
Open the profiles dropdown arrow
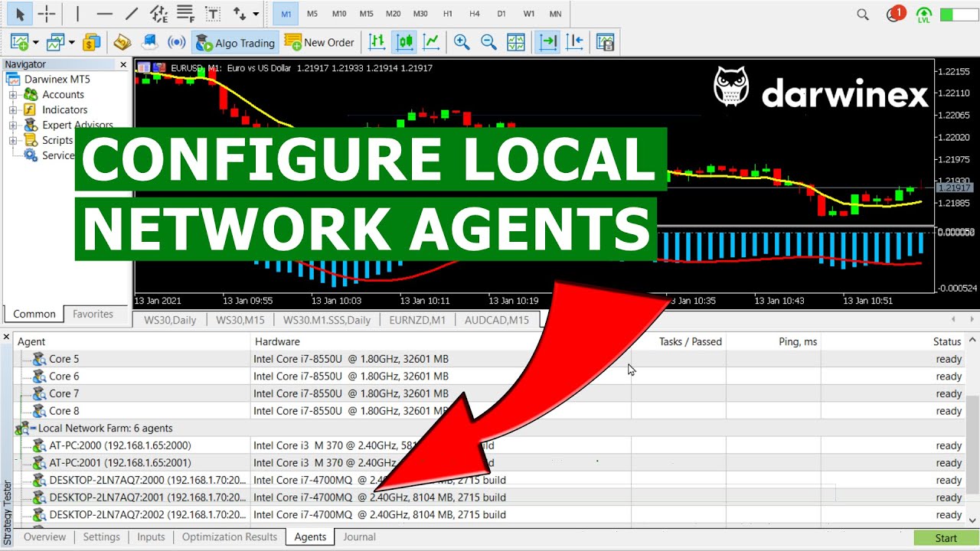(72, 43)
